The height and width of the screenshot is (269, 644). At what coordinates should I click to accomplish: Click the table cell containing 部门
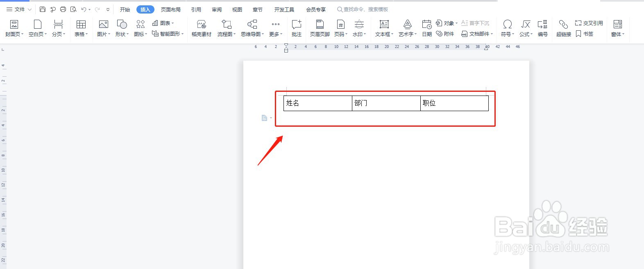(386, 103)
